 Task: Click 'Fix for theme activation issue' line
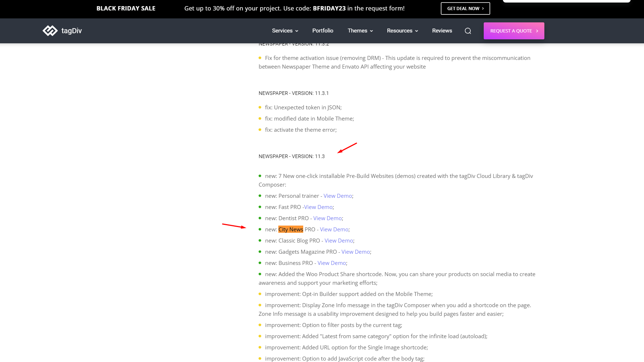(x=395, y=62)
